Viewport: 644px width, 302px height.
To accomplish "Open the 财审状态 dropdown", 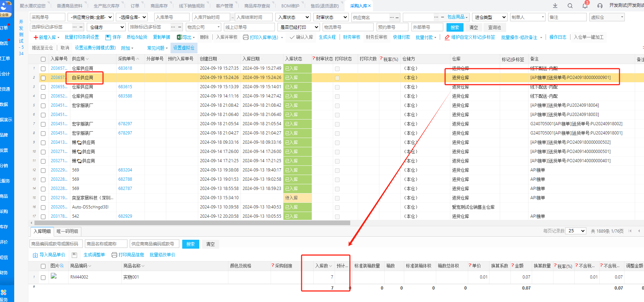I will (331, 17).
